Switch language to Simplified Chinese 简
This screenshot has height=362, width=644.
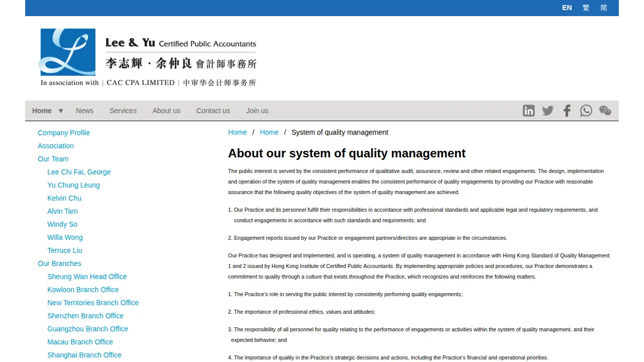604,8
